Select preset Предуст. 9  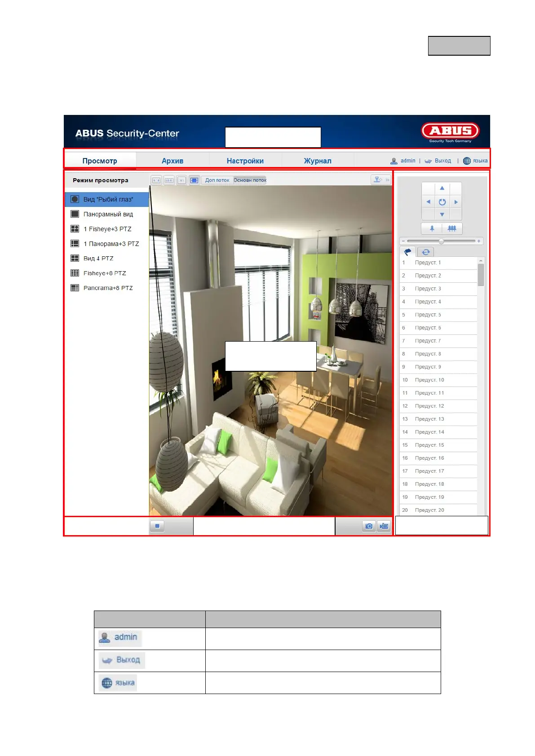coord(438,367)
